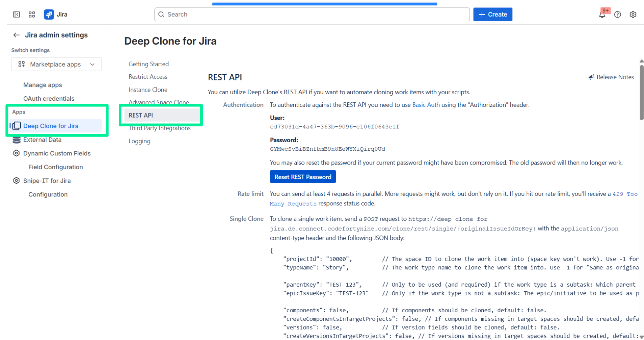Open the help question mark icon
The image size is (644, 340).
coord(618,15)
